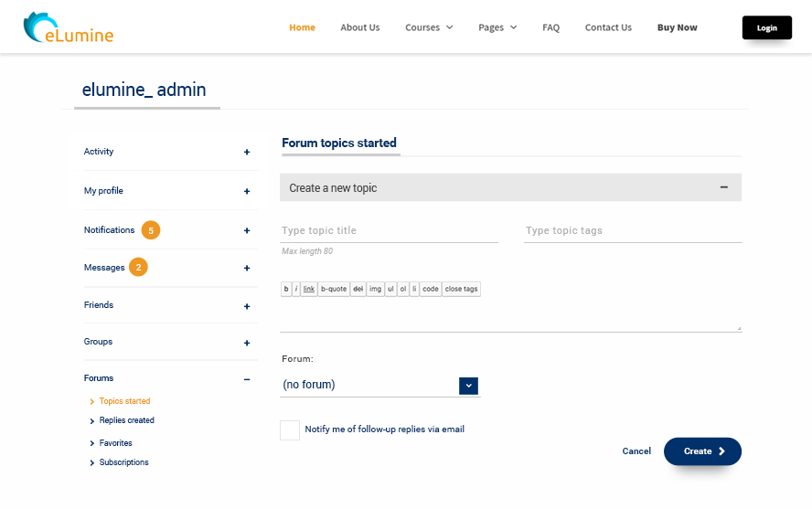Collapse Create a new topic panel
Image resolution: width=812 pixels, height=509 pixels.
coord(724,187)
